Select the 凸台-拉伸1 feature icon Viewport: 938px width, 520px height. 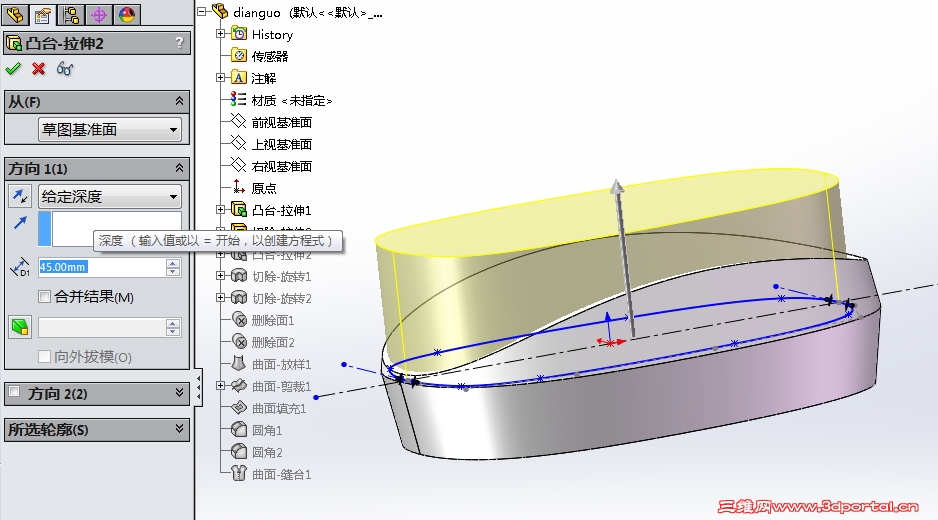[239, 209]
